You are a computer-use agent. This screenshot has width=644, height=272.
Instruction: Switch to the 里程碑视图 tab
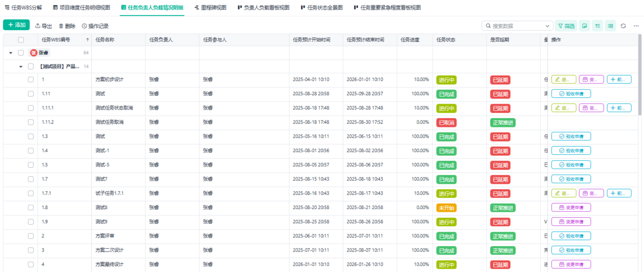(x=210, y=8)
